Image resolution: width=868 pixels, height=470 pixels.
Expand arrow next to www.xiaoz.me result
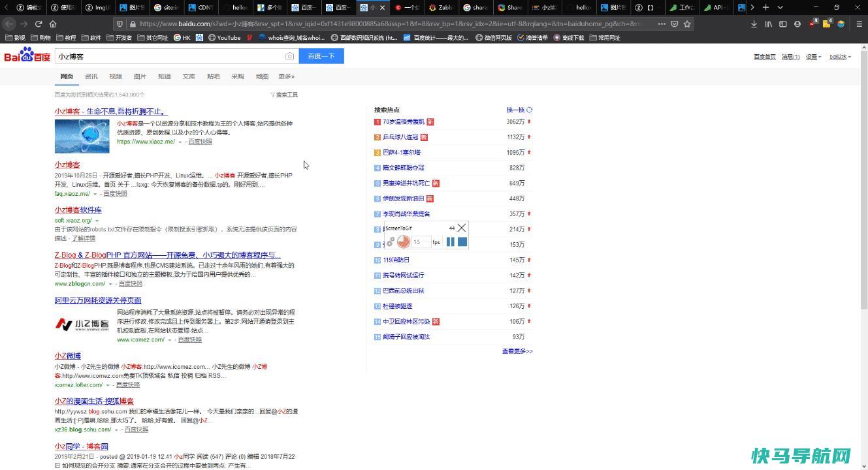180,142
